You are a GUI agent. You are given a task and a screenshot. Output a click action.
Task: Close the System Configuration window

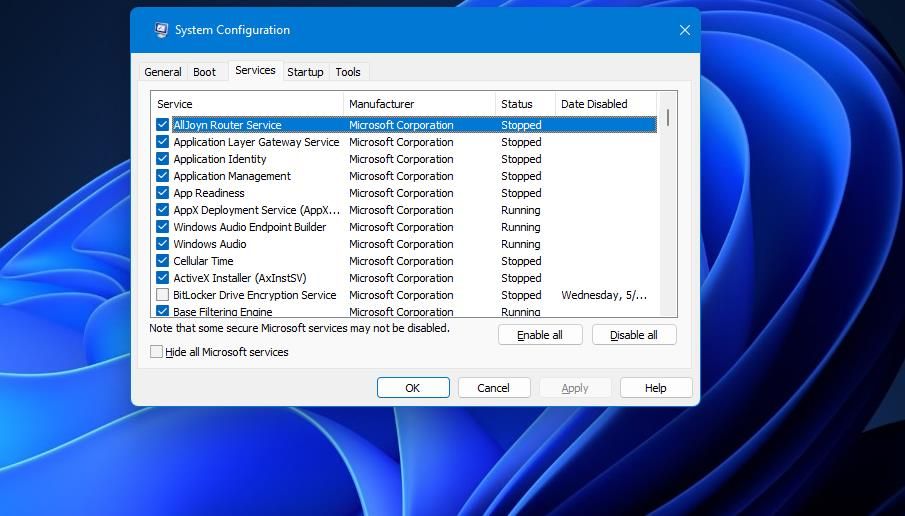point(685,30)
